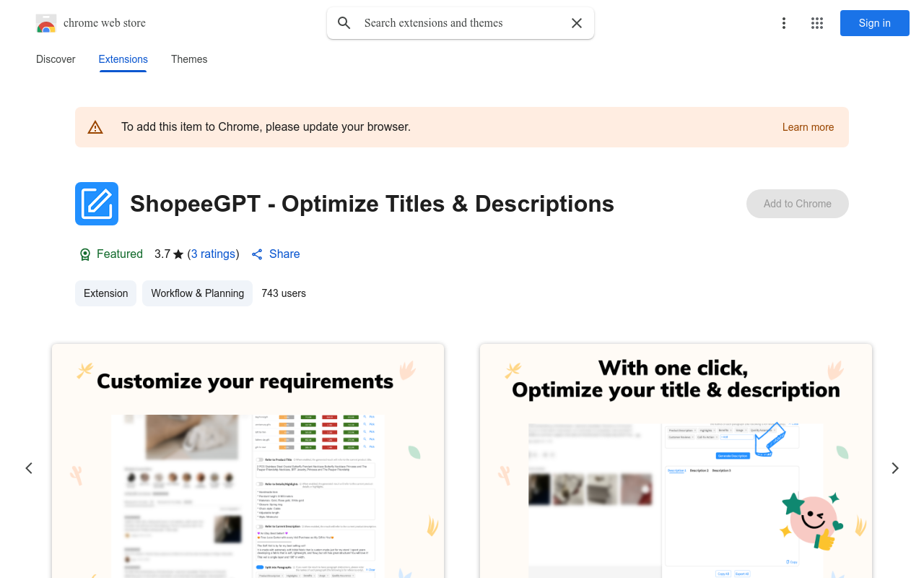Click the Add to Chrome button

798,204
